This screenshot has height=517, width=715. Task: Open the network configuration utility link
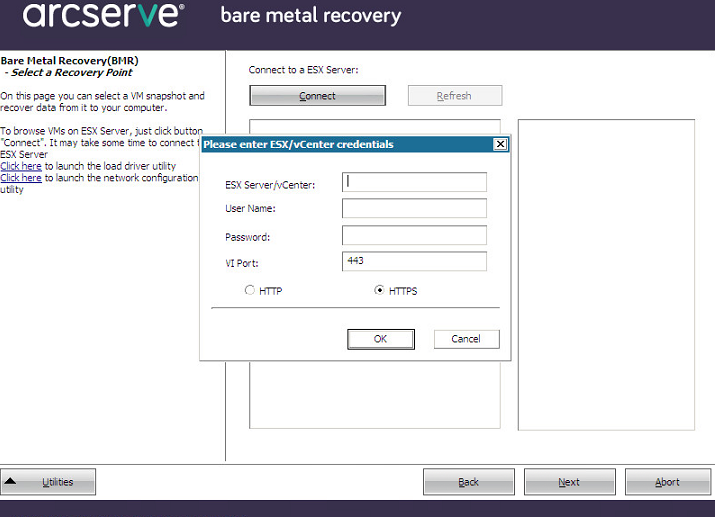[21, 178]
